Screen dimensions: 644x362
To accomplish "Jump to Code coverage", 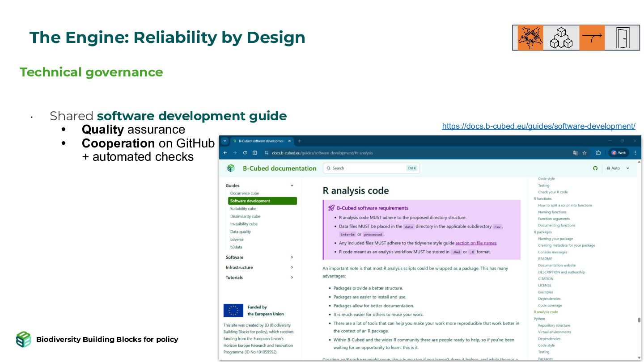I will tap(550, 305).
